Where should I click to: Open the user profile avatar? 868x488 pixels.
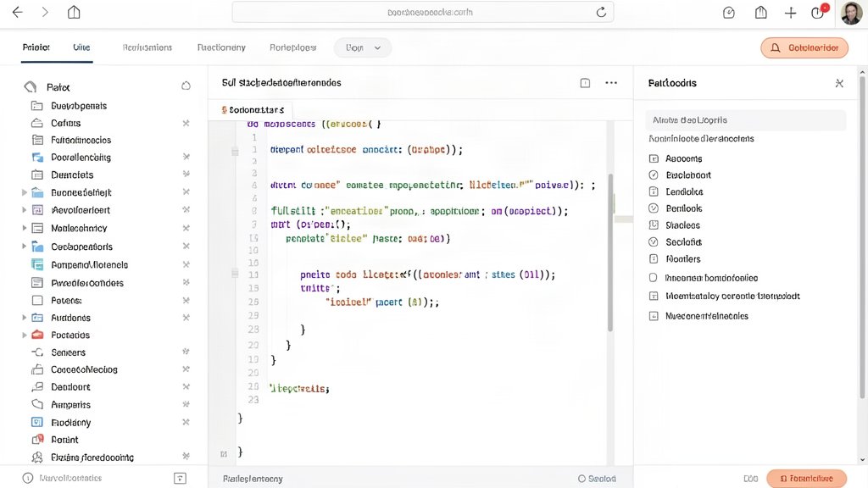coord(851,13)
